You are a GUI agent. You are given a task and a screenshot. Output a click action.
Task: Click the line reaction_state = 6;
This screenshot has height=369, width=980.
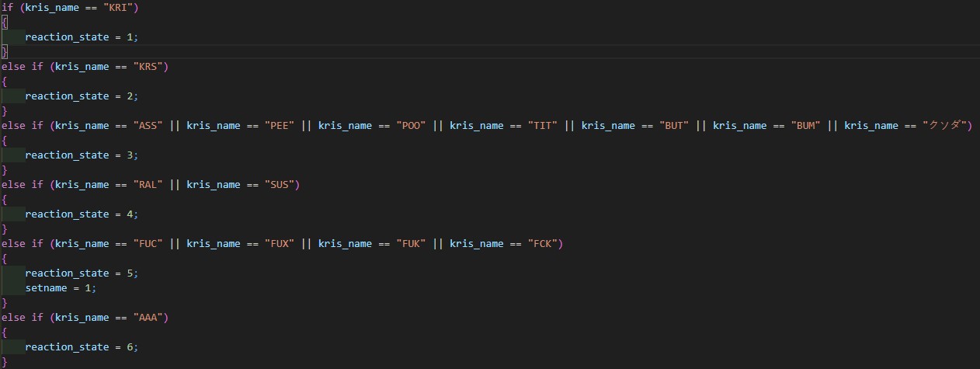[82, 347]
